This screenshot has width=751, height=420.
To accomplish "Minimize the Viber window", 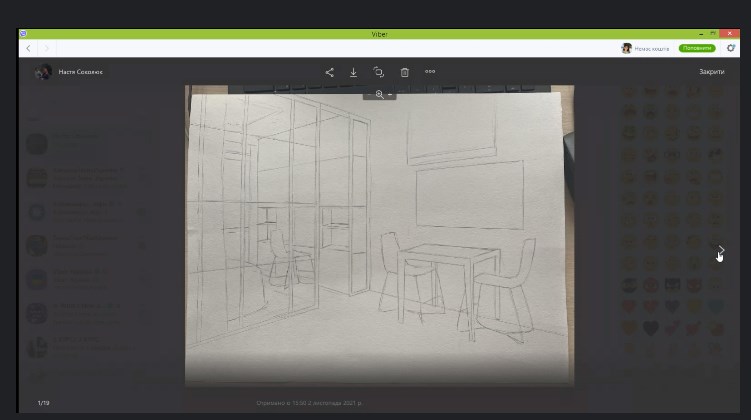I will [701, 34].
